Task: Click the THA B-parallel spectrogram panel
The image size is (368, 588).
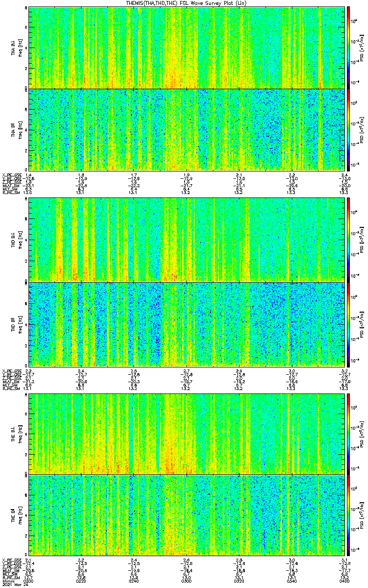Action: [186, 129]
